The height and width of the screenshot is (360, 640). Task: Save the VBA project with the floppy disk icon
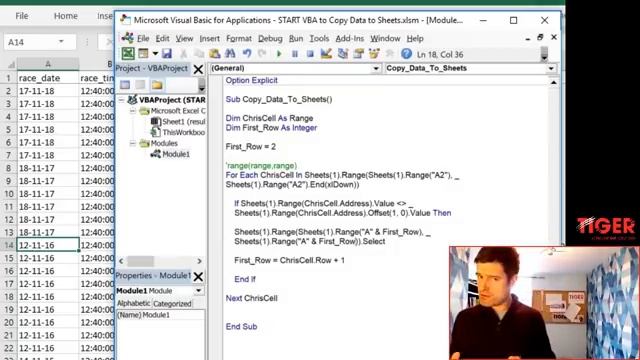[167, 53]
